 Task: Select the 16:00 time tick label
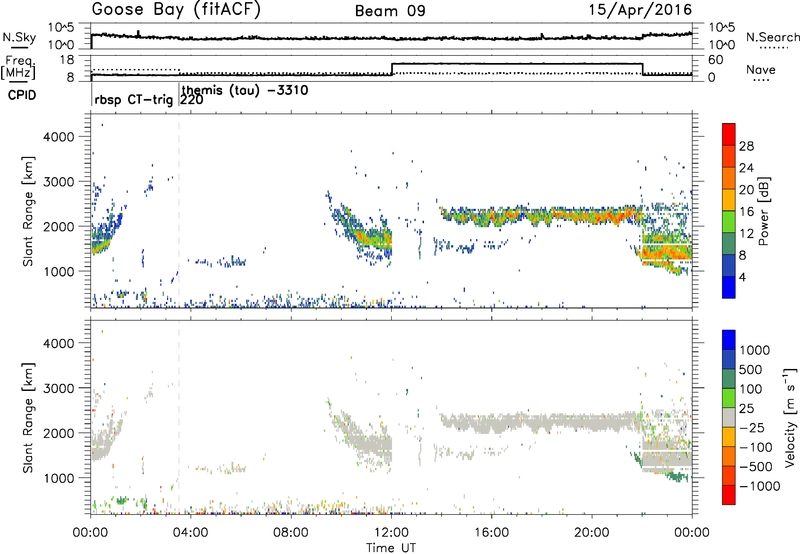(491, 533)
